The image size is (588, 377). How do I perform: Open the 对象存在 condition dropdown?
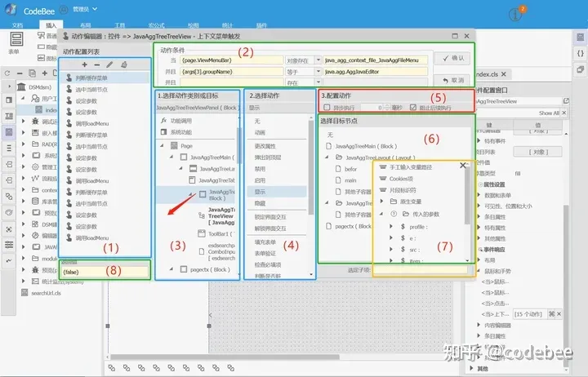318,60
